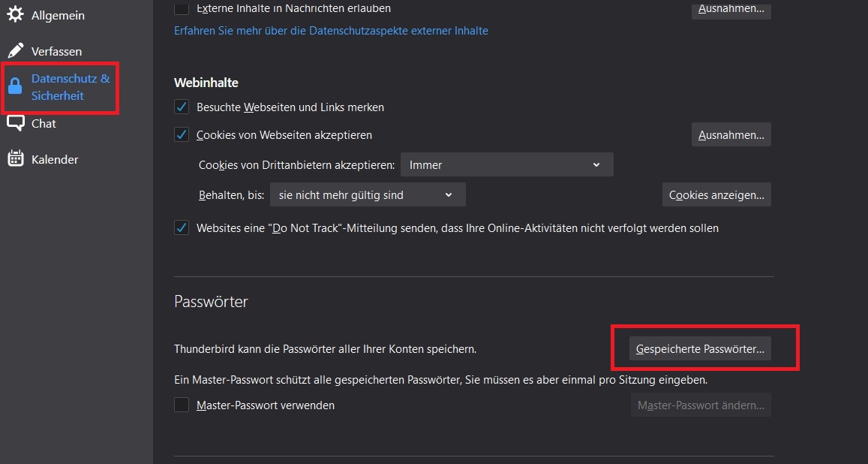
Task: Click the Chat speech bubble icon
Action: pos(15,123)
